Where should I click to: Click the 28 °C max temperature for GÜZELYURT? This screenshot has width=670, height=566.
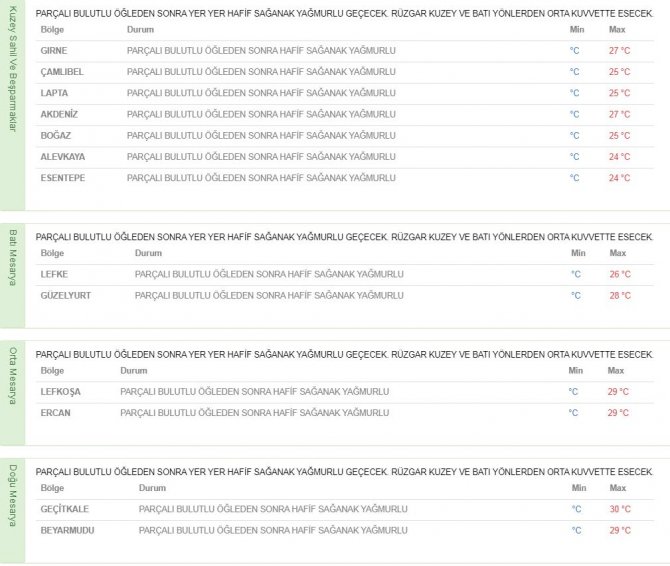coord(619,295)
